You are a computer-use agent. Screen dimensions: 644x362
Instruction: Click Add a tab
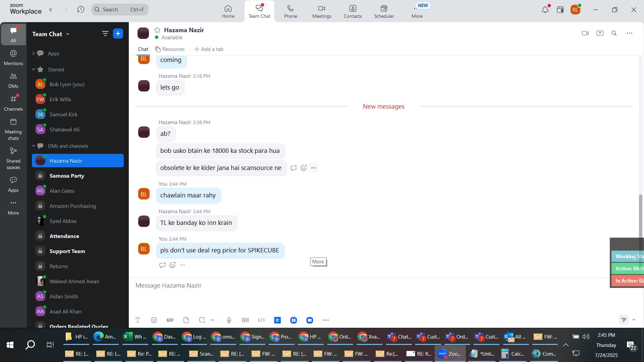click(209, 49)
